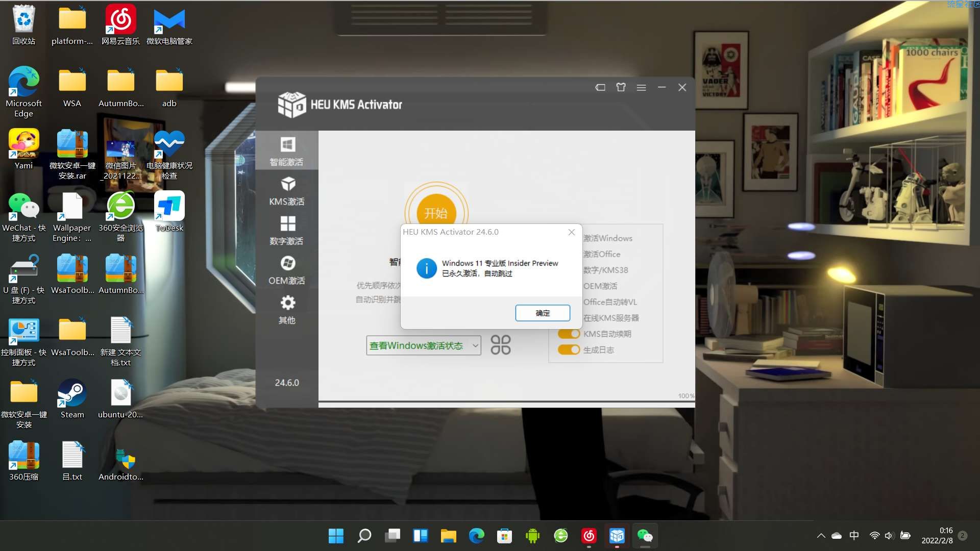Image resolution: width=980 pixels, height=551 pixels.
Task: Expand 查看Windows激活状态 dropdown
Action: [x=424, y=345]
